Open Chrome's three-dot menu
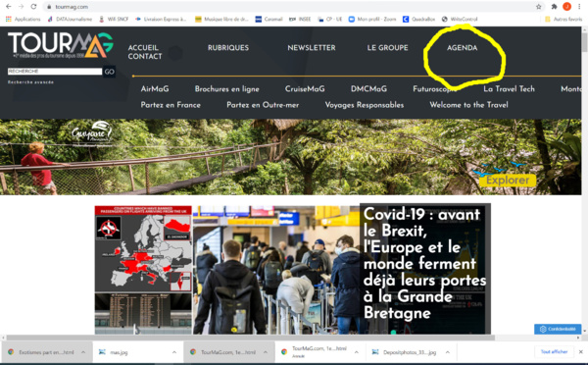This screenshot has height=365, width=588. 579,7
